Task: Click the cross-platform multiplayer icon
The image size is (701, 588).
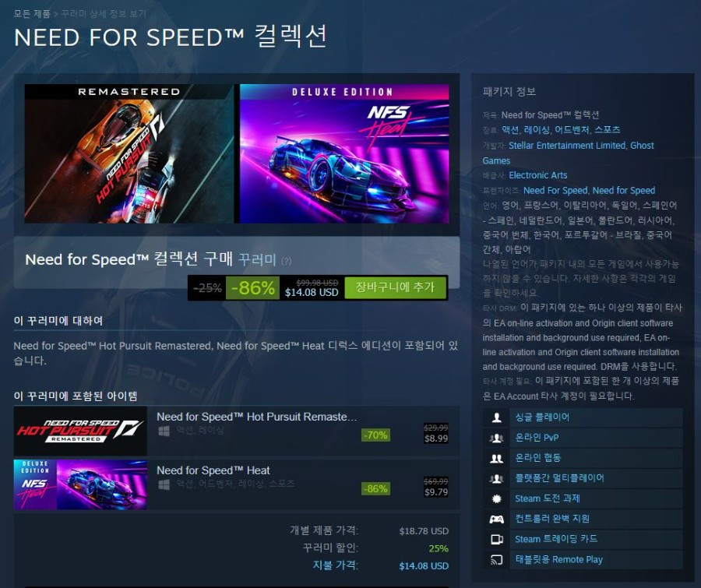Action: coord(496,478)
